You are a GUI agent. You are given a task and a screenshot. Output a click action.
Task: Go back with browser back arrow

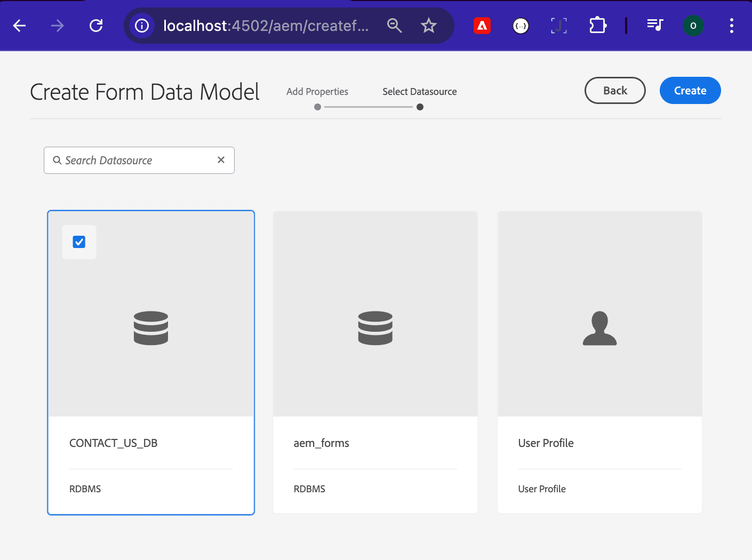[20, 26]
